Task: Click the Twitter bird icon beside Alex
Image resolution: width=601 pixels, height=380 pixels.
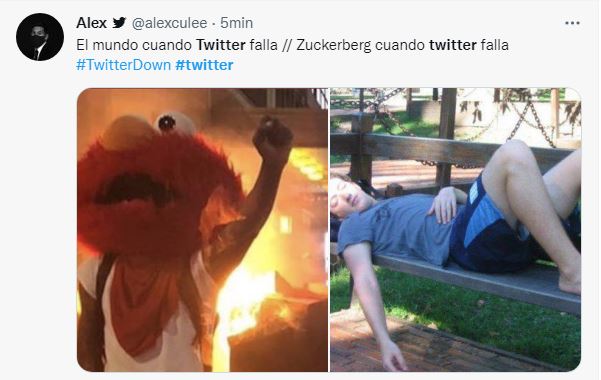Action: [119, 23]
